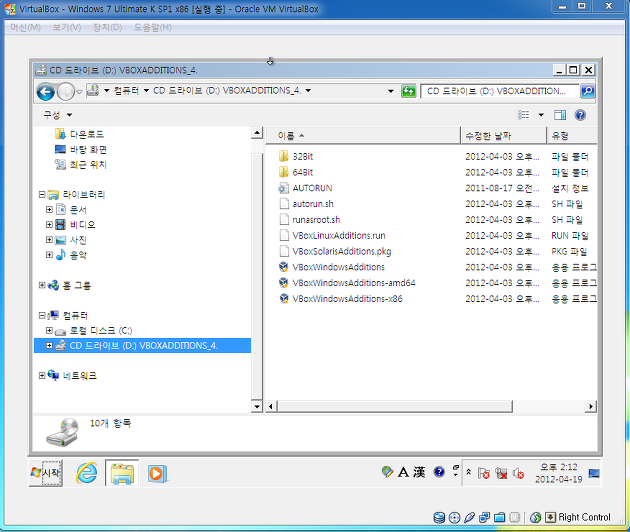This screenshot has width=630, height=532.
Task: Click the navigation pane scroll-down arrow
Action: 257,406
